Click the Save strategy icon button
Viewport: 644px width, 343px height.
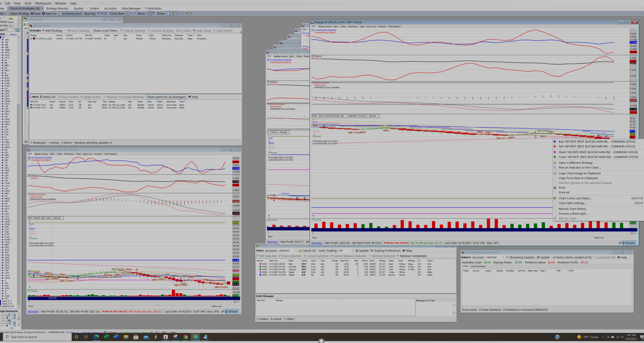pos(36,13)
